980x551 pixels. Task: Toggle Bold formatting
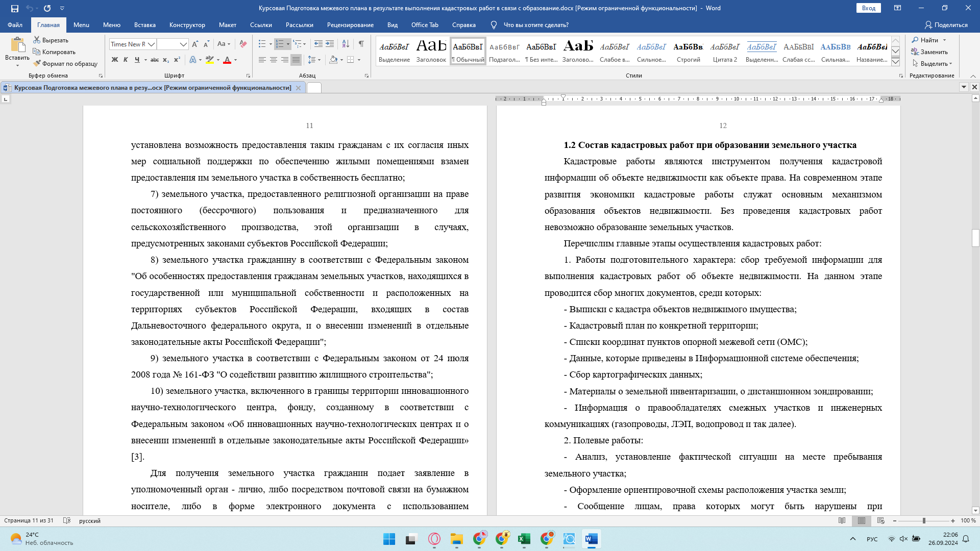point(115,60)
